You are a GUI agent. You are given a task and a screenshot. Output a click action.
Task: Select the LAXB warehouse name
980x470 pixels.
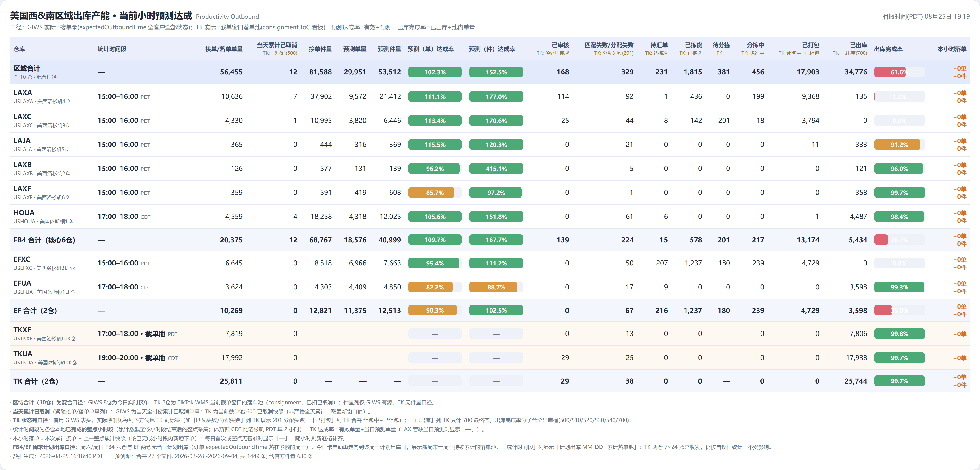pos(22,164)
